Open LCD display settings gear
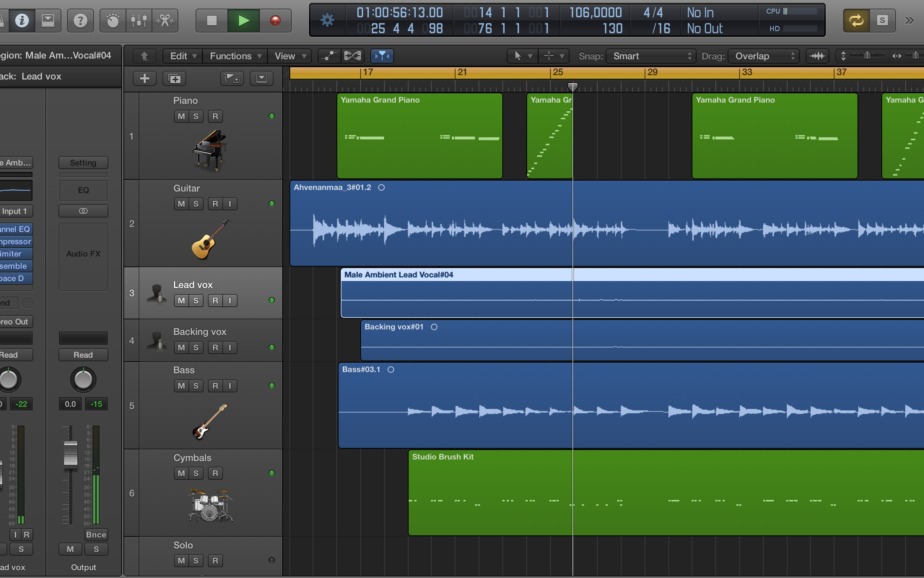 coord(327,20)
